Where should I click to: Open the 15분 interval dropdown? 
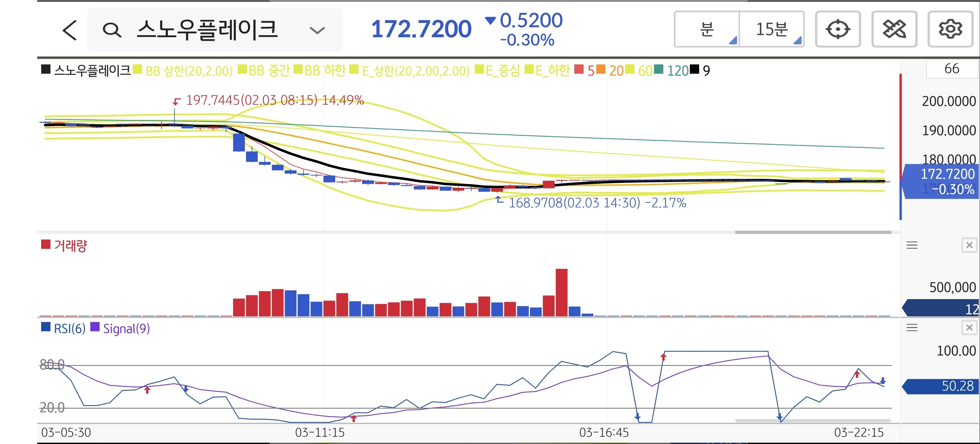[x=772, y=29]
